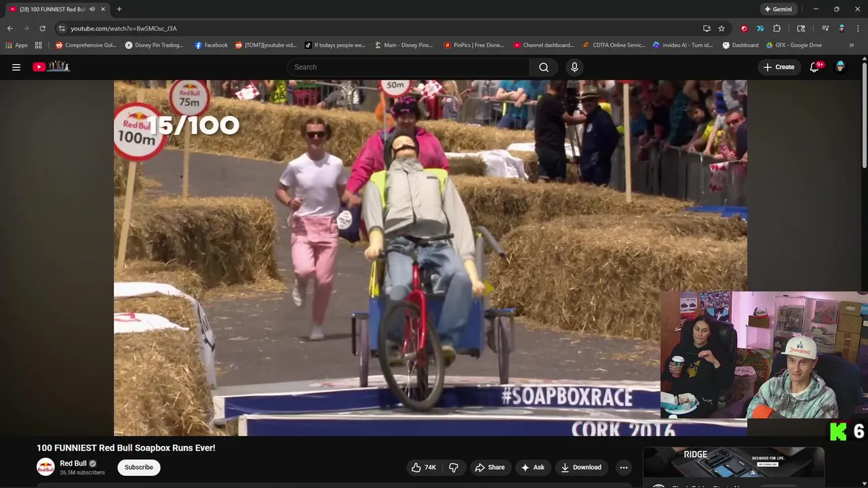Go to the YouTube home logo
The image size is (868, 488).
pos(52,66)
